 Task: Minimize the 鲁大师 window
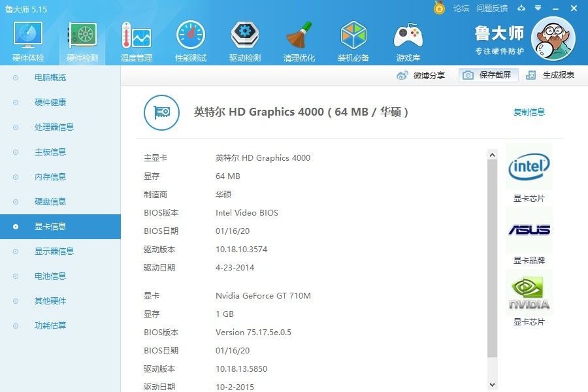point(556,8)
